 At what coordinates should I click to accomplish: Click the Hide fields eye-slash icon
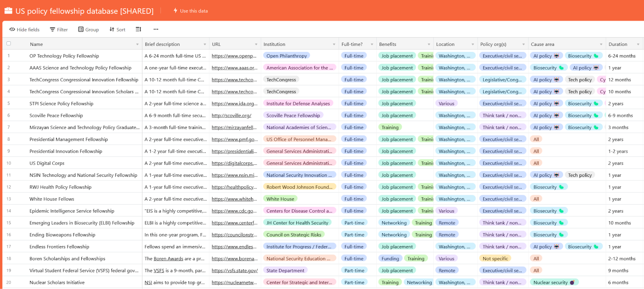(12, 29)
